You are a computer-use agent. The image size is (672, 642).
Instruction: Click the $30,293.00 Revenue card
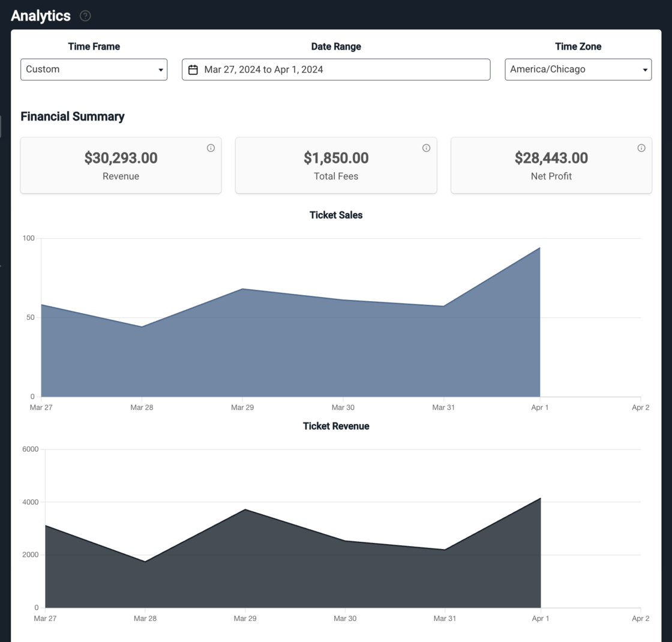click(121, 166)
